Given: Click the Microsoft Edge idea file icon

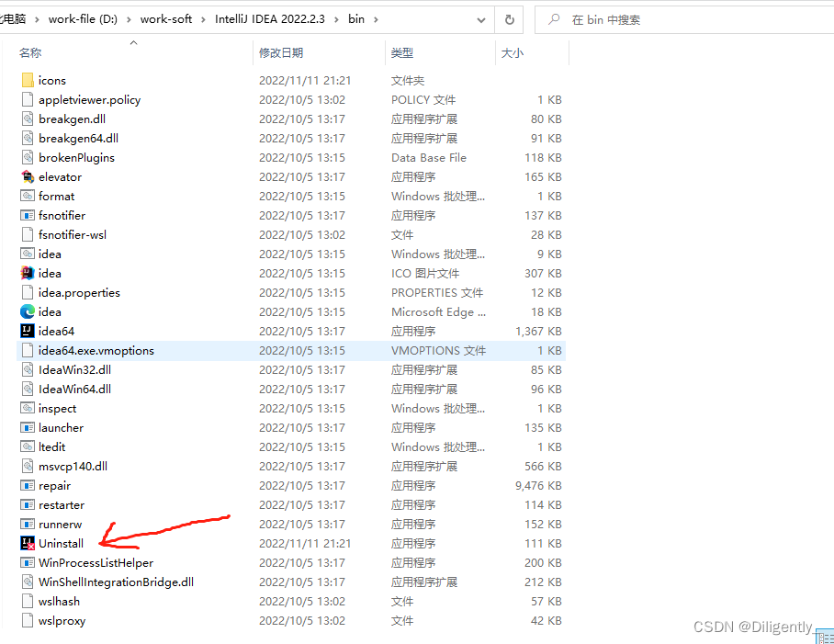Looking at the screenshot, I should tap(28, 311).
